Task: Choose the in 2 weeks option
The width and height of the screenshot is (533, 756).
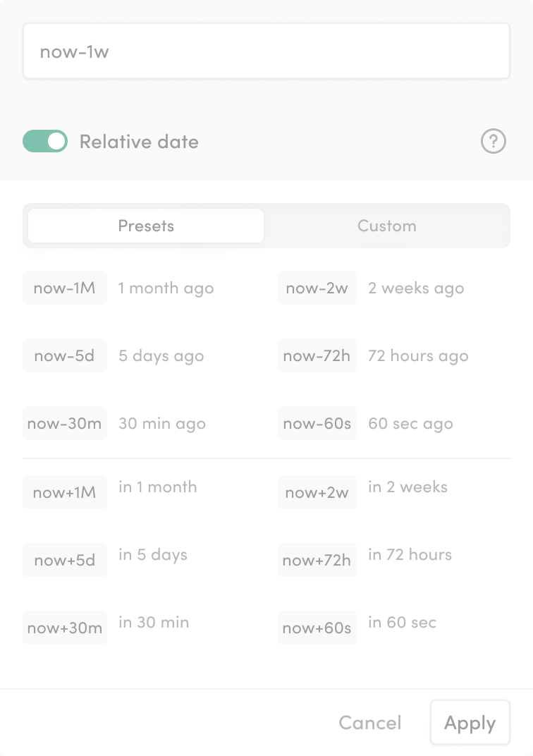Action: [x=409, y=487]
